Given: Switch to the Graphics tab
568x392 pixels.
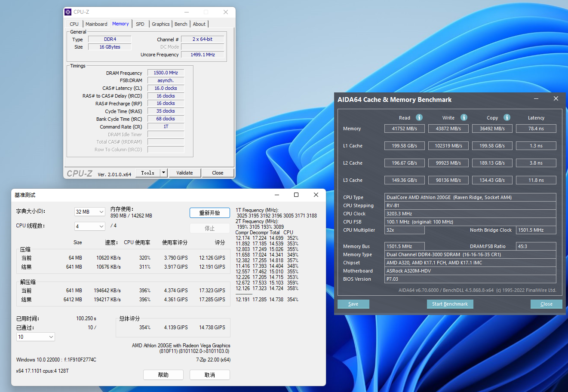Looking at the screenshot, I should coord(161,24).
